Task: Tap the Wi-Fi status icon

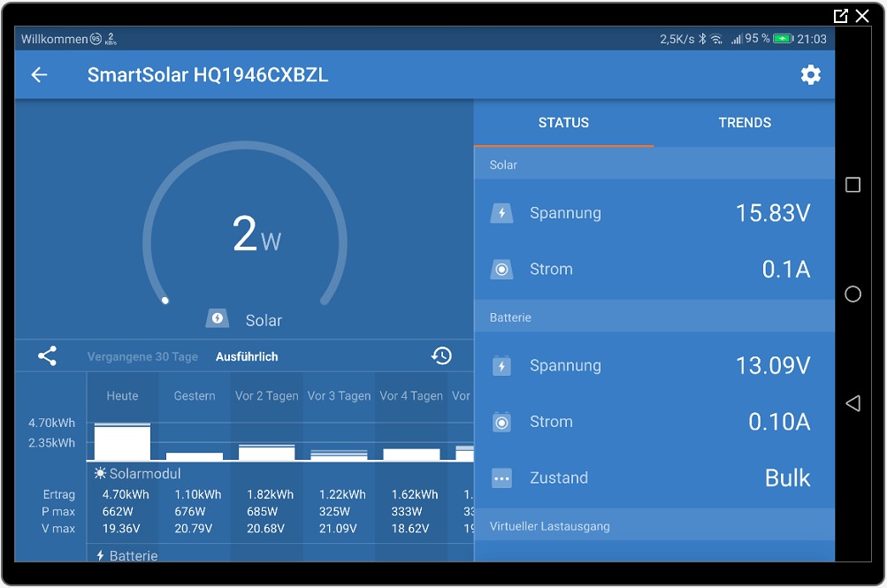Action: (x=716, y=38)
